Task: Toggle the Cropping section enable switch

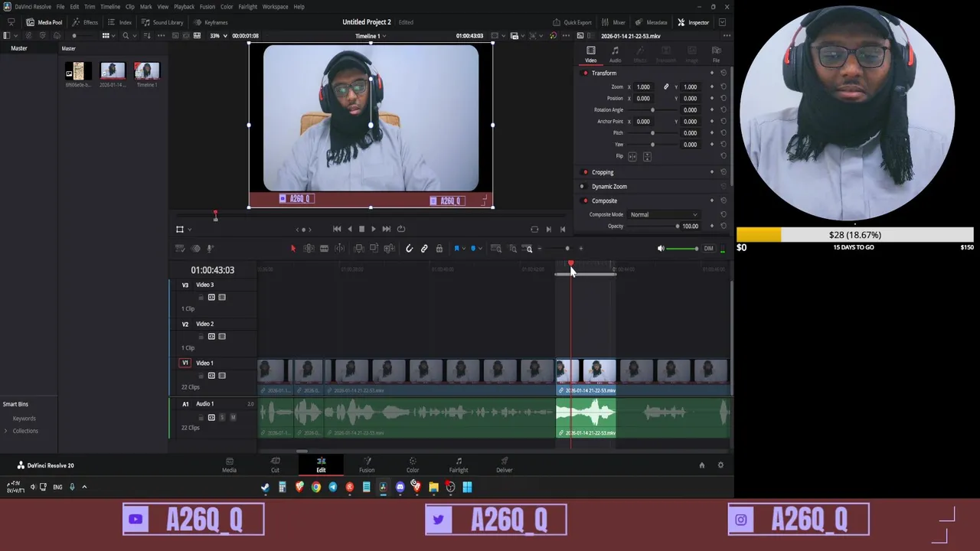Action: (585, 172)
